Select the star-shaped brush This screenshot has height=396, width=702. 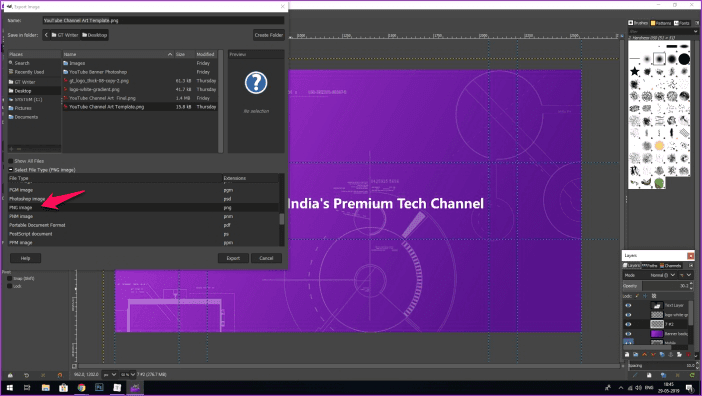point(635,71)
